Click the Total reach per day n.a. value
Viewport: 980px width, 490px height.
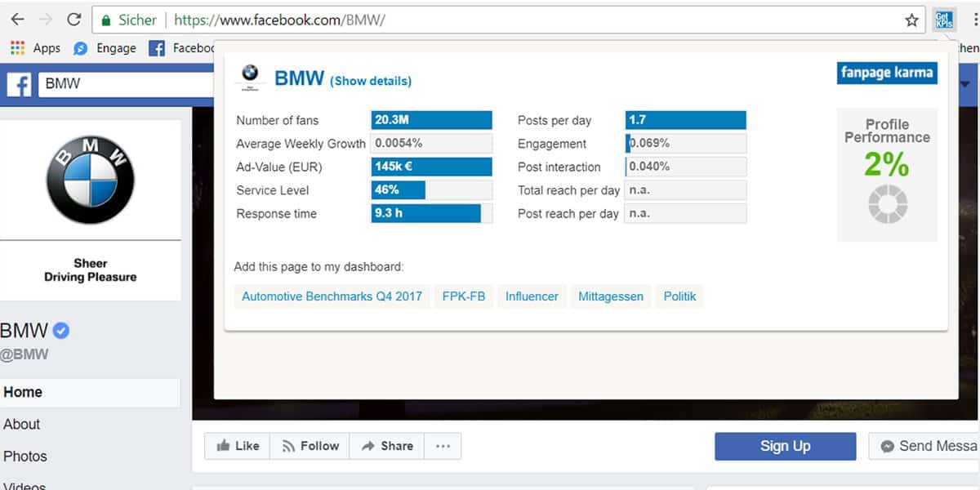click(x=686, y=190)
